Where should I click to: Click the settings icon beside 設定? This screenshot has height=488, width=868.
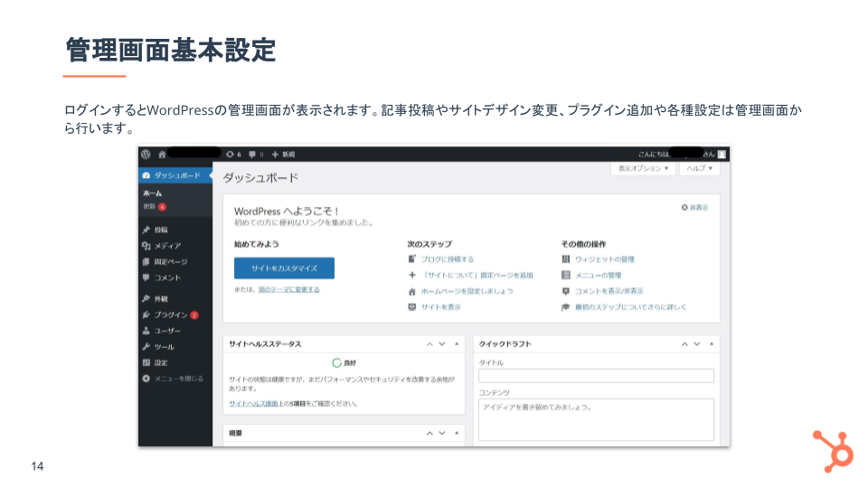[x=146, y=363]
